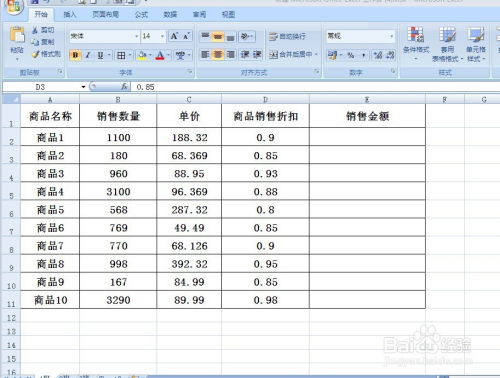Increase font size with the large A icon
Image resolution: width=500 pixels, height=378 pixels.
[x=174, y=36]
